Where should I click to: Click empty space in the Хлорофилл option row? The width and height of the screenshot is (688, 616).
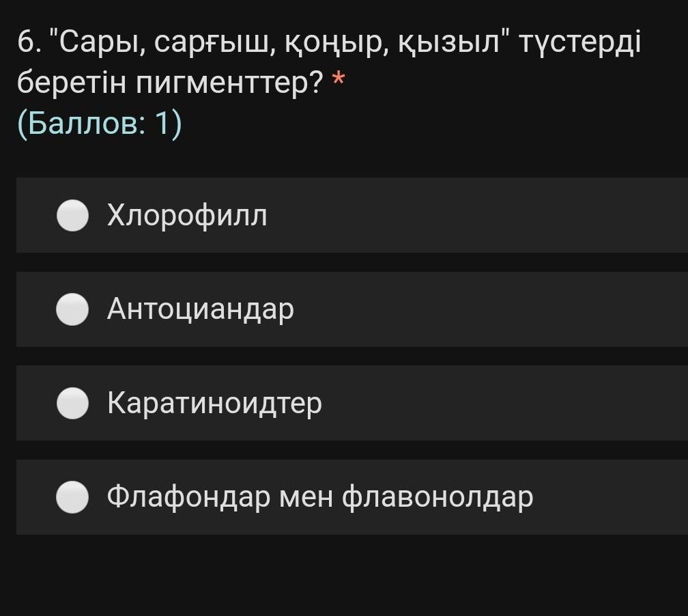click(x=478, y=216)
